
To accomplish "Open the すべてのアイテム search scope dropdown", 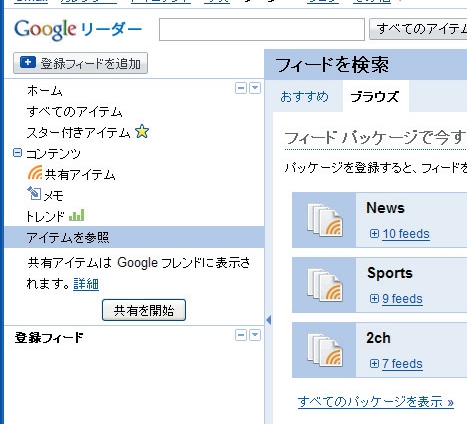I will [418, 29].
